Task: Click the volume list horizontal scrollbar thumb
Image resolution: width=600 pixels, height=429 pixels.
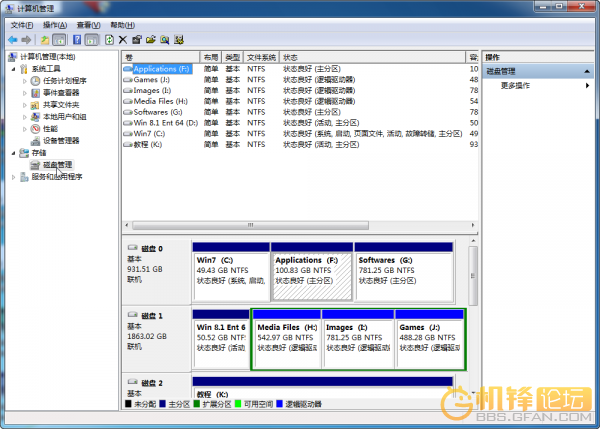Action: [250, 225]
